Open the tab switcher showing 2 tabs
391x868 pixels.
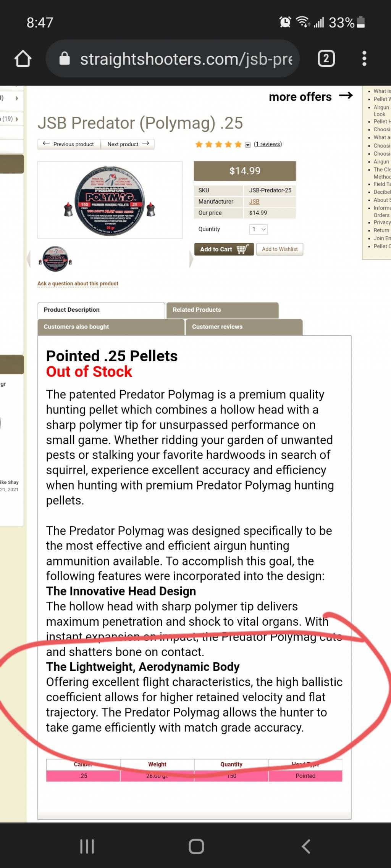326,59
